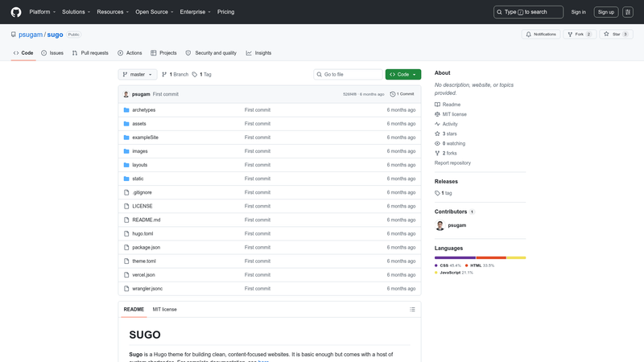Image resolution: width=644 pixels, height=362 pixels.
Task: Star the sugo repository
Action: coord(616,35)
